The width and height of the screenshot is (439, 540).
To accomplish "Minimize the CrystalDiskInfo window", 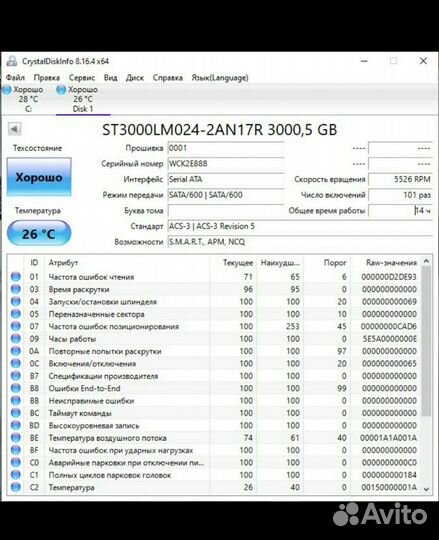I will (x=364, y=61).
